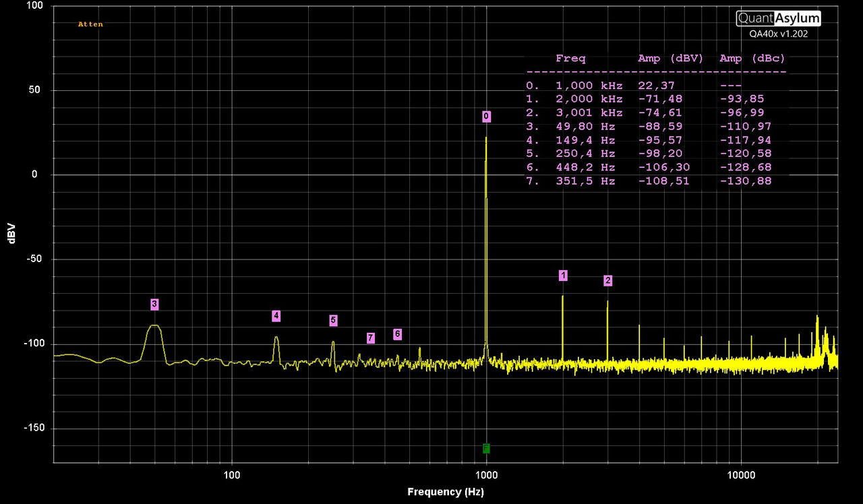Select peak marker 2 on the spectrum
This screenshot has width=863, height=504.
[608, 280]
